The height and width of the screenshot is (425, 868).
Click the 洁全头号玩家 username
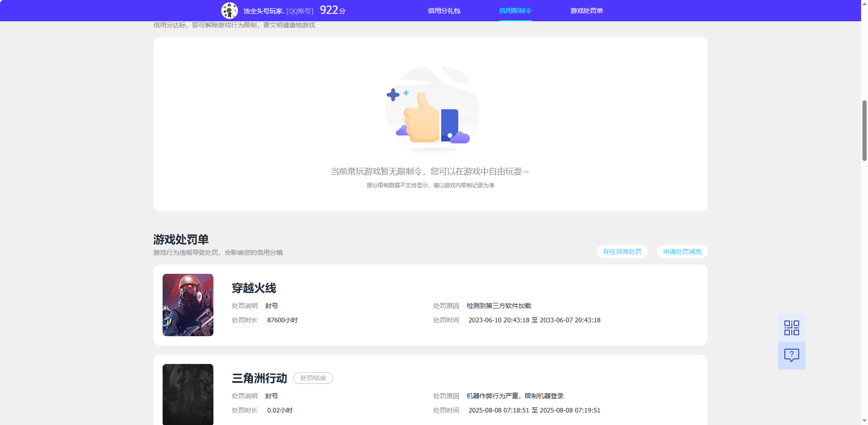[264, 11]
